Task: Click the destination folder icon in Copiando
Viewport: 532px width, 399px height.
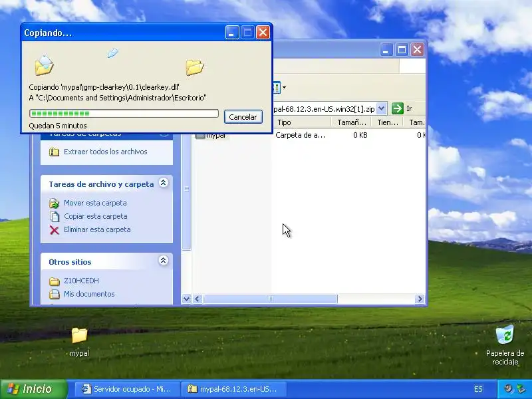Action: pos(195,67)
